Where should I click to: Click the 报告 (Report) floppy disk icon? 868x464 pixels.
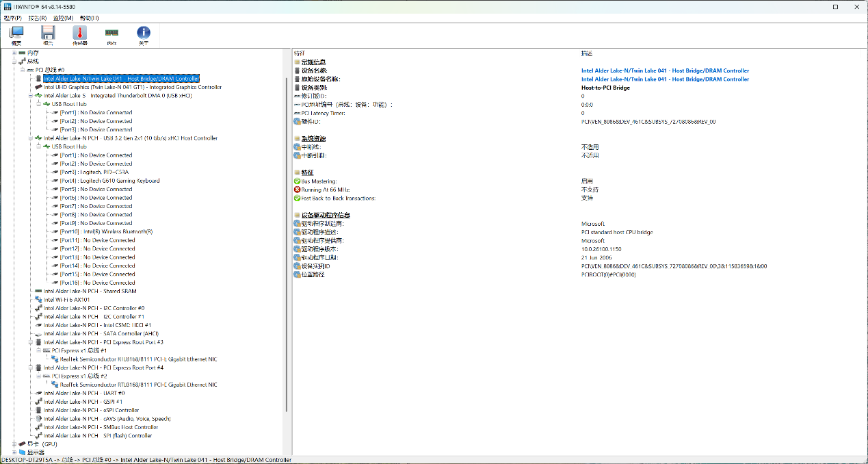(x=48, y=34)
